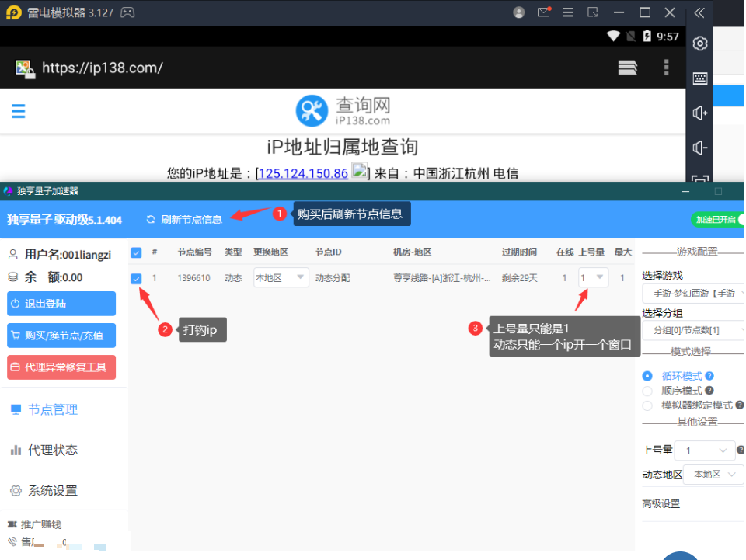746x560 pixels.
Task: Click the gamepad icon beside LDPlayer title
Action: (127, 12)
